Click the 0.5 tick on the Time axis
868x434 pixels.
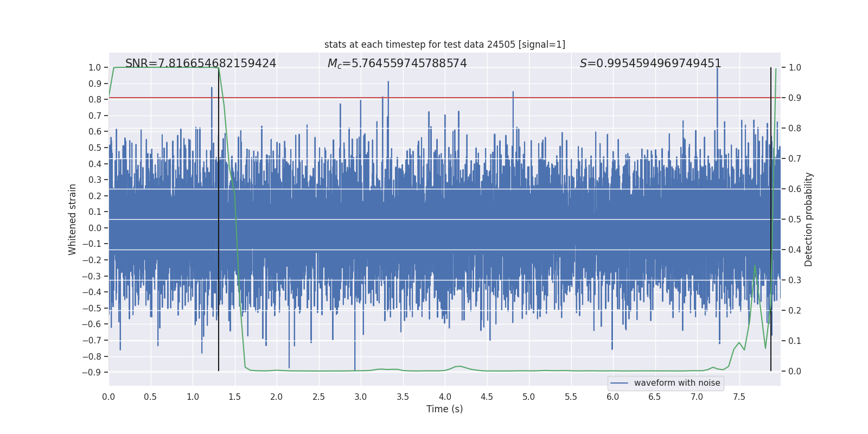point(151,397)
